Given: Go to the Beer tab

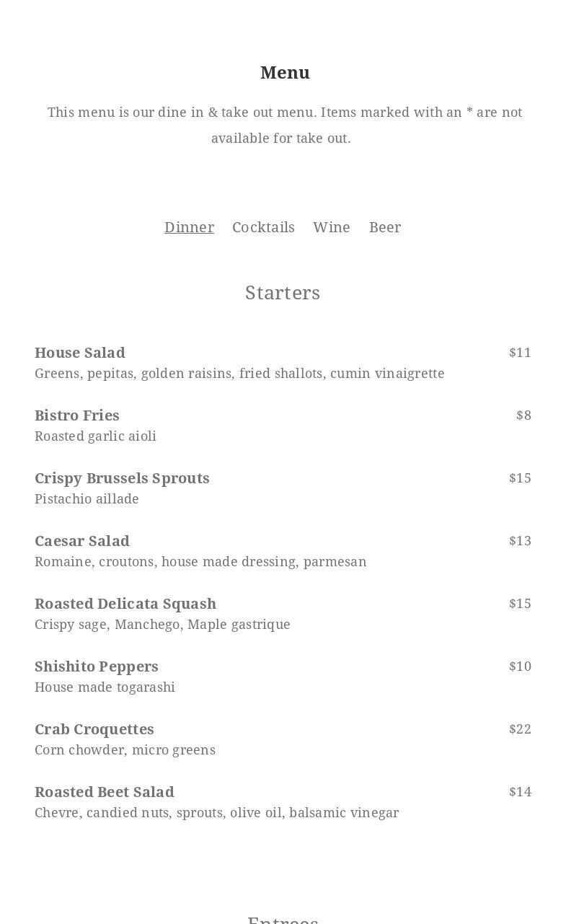Looking at the screenshot, I should click(x=385, y=227).
